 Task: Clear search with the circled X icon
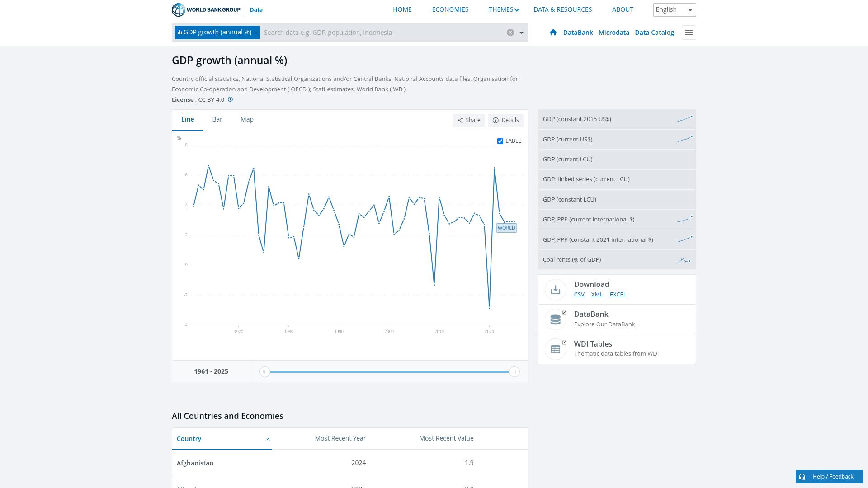tap(510, 33)
